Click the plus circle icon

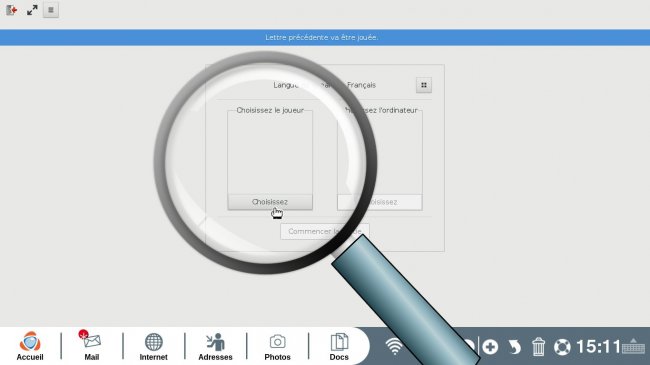490,347
